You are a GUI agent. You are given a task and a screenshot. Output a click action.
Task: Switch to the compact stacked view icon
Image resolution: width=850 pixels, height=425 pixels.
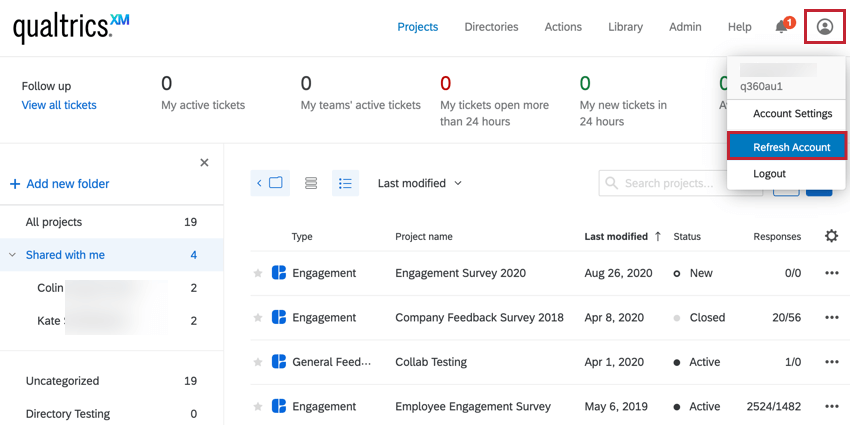[x=311, y=183]
